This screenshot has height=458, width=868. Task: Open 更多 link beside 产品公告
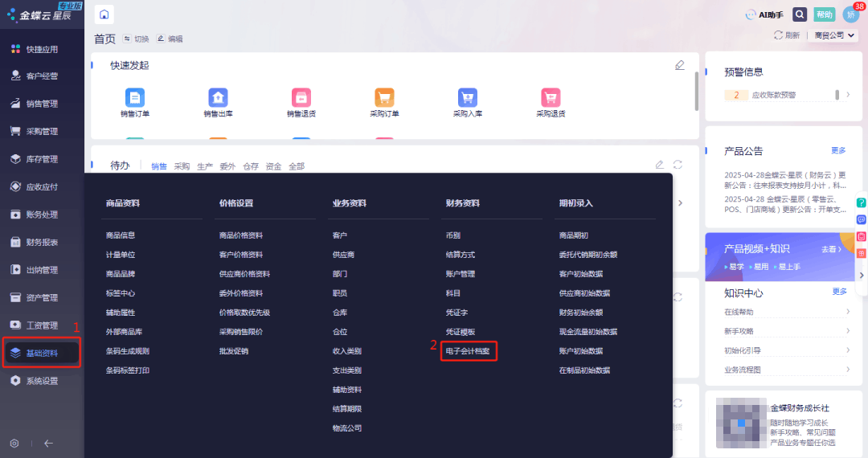tap(838, 150)
